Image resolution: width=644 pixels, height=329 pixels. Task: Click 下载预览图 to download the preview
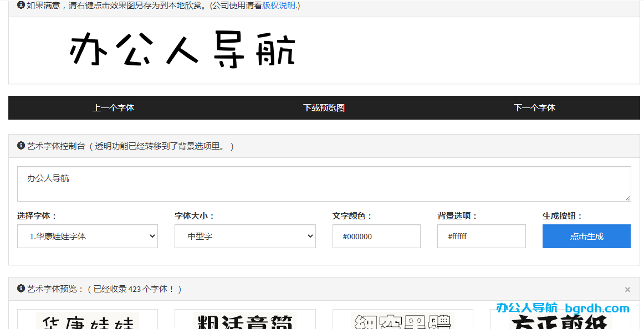click(x=324, y=107)
